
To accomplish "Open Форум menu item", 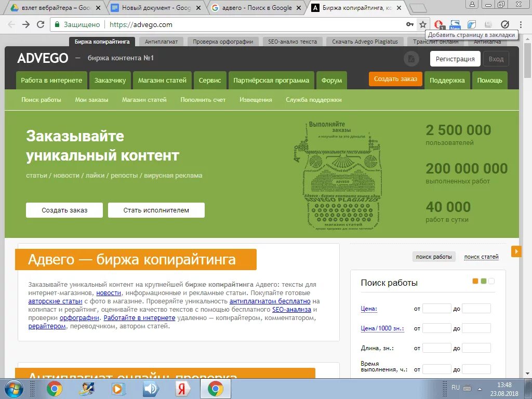I will [x=331, y=81].
